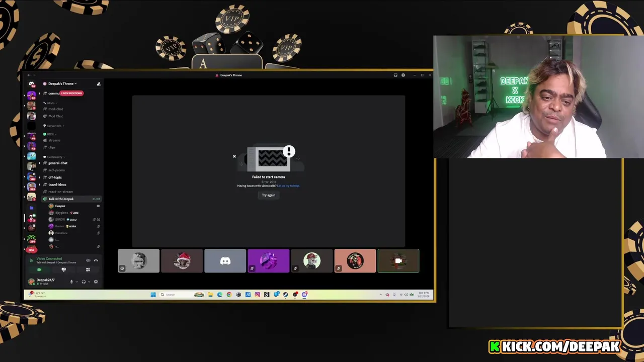Image resolution: width=644 pixels, height=362 pixels.
Task: Open the headphones output options arrow
Action: tap(89, 282)
